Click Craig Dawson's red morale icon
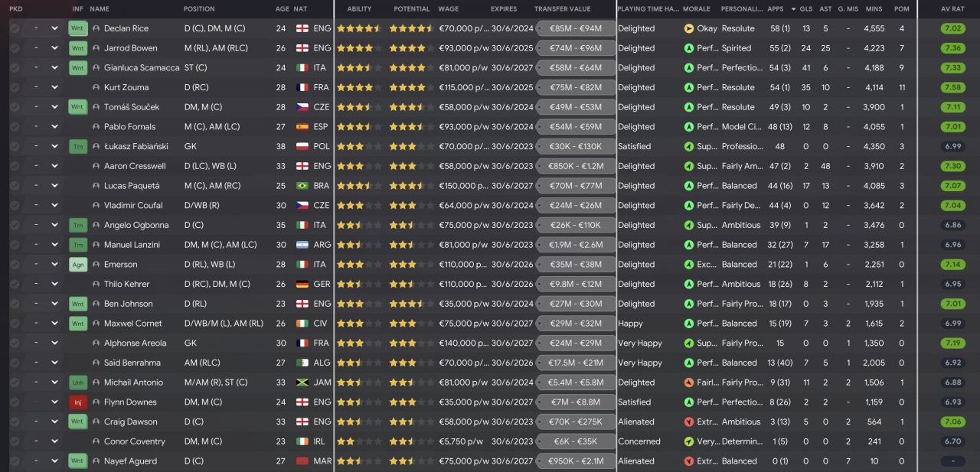The image size is (980, 472). point(689,422)
